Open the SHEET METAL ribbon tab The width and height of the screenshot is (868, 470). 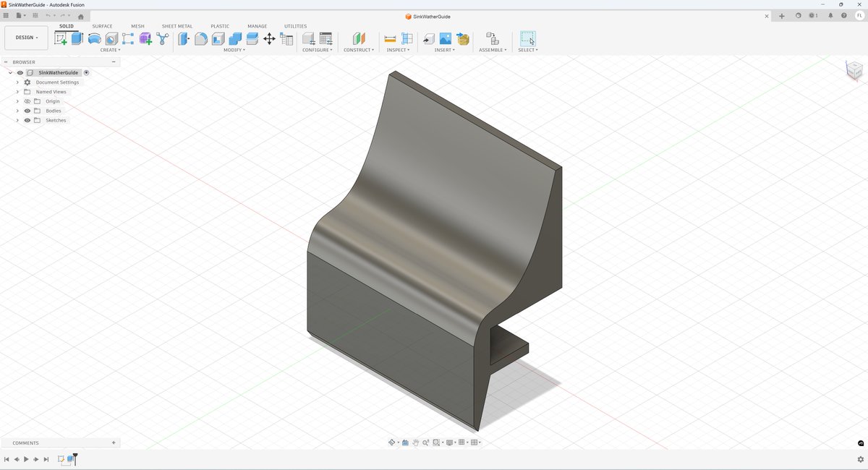(176, 26)
